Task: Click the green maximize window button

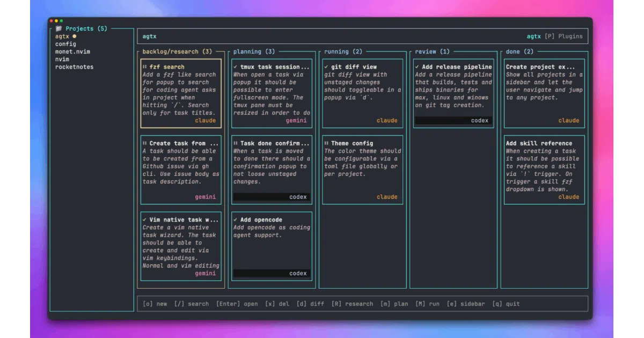Action: (61, 21)
